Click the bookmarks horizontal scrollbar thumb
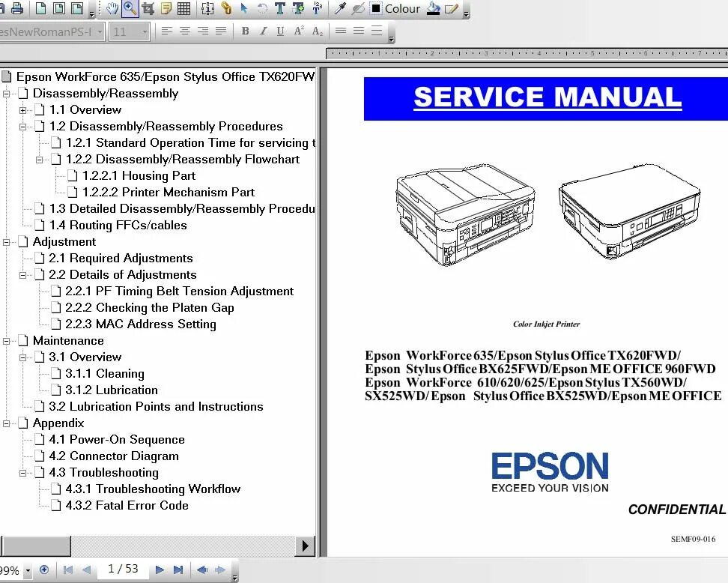The image size is (728, 583). (x=36, y=546)
